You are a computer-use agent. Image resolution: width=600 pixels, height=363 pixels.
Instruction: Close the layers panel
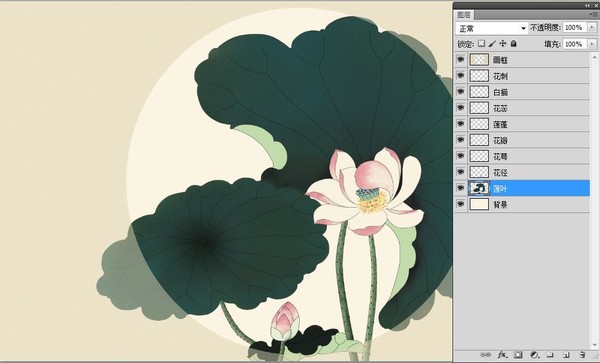tap(595, 5)
